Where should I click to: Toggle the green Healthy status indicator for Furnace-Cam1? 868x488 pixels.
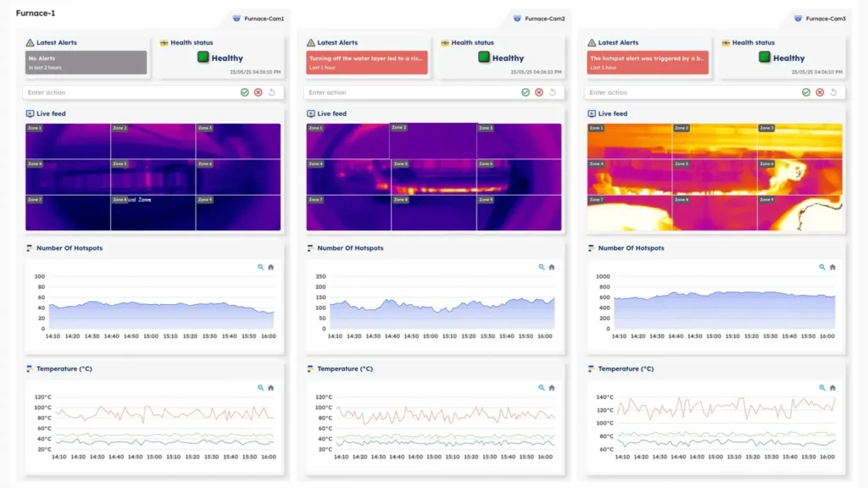(201, 57)
